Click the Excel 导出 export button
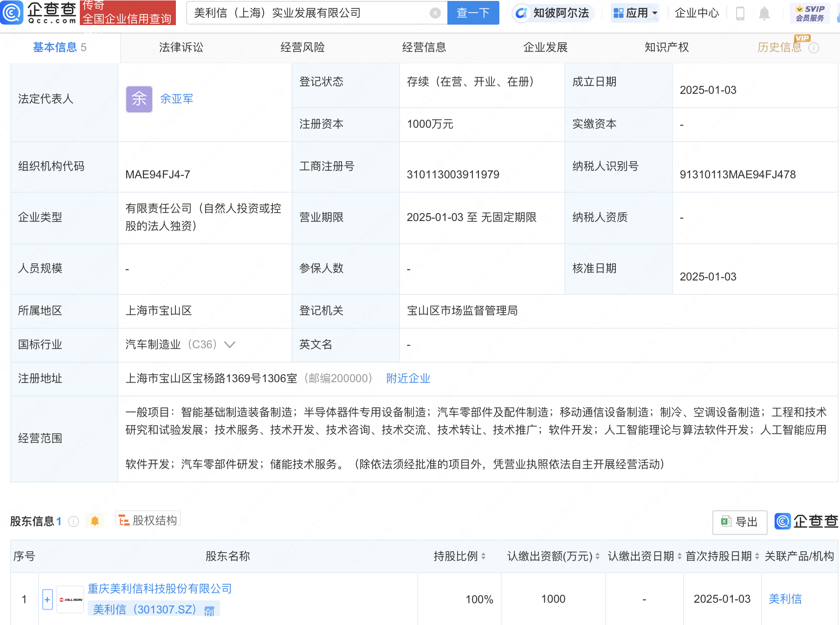Image resolution: width=840 pixels, height=625 pixels. tap(739, 522)
